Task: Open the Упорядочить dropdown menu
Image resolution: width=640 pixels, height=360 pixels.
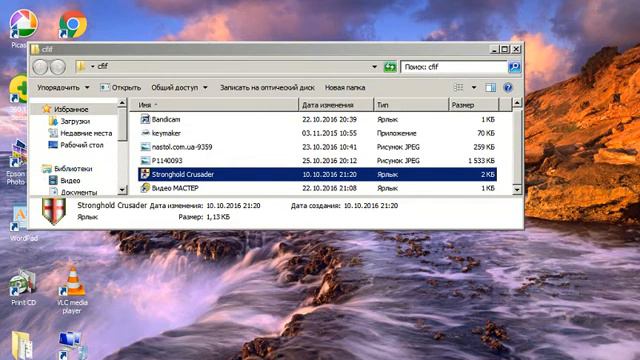Action: pyautogui.click(x=63, y=87)
